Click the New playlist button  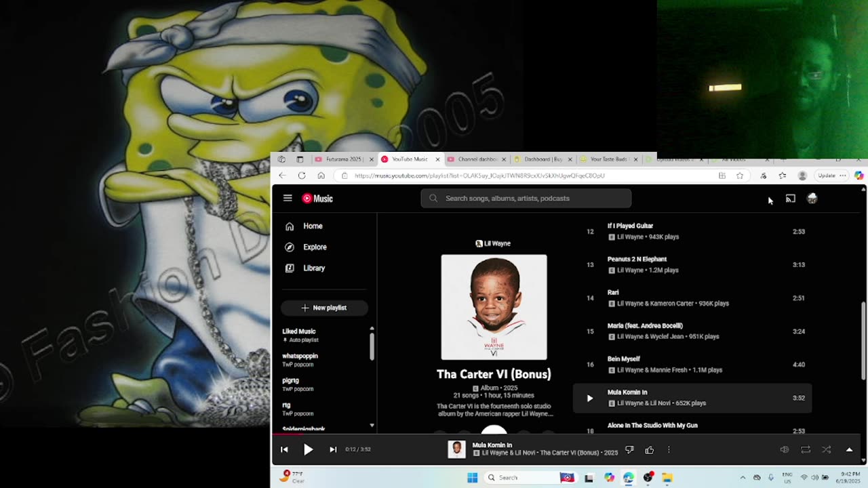tap(324, 308)
